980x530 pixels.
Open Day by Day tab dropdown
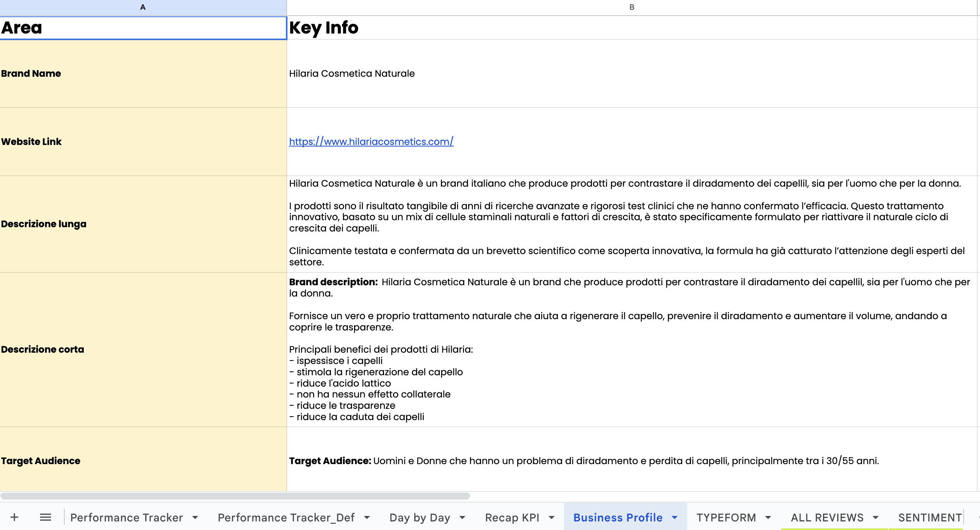point(462,518)
